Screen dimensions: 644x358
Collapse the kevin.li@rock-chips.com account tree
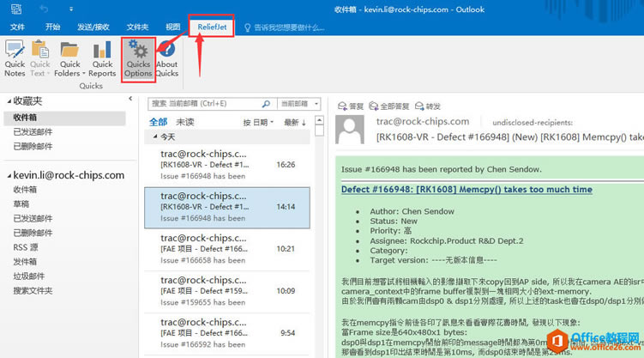(x=9, y=175)
